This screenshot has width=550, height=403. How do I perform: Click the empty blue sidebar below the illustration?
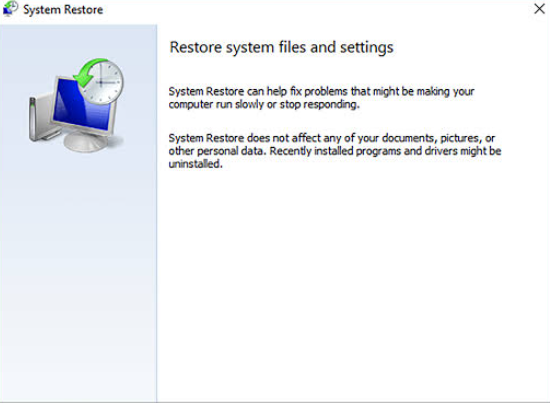click(x=78, y=281)
